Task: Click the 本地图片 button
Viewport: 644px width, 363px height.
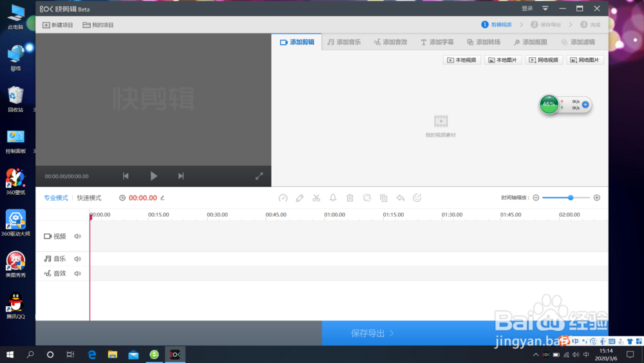Action: [503, 60]
